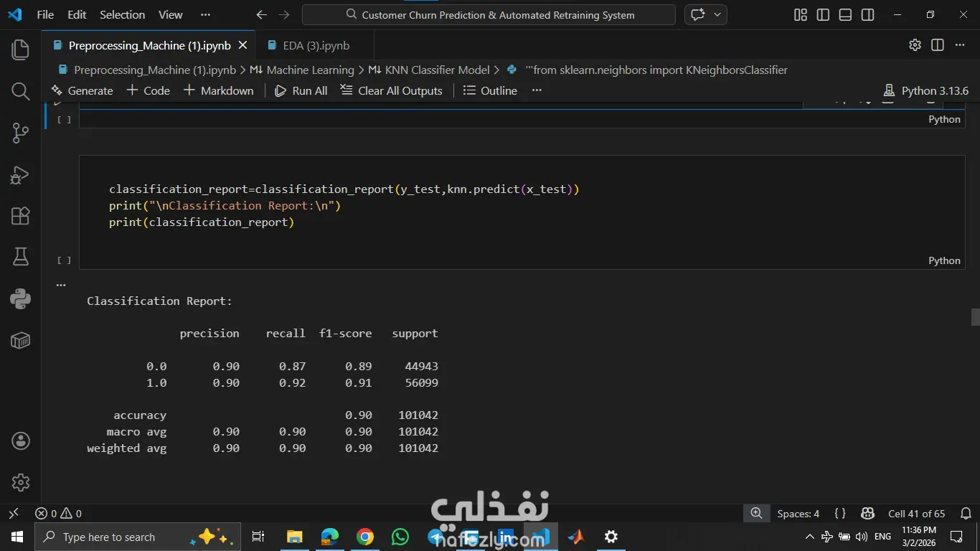Open the notifications bell in the status bar
The height and width of the screenshot is (551, 980).
pyautogui.click(x=966, y=514)
